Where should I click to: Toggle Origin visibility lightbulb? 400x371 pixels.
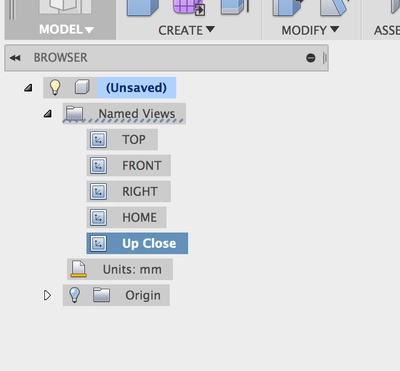pos(75,295)
